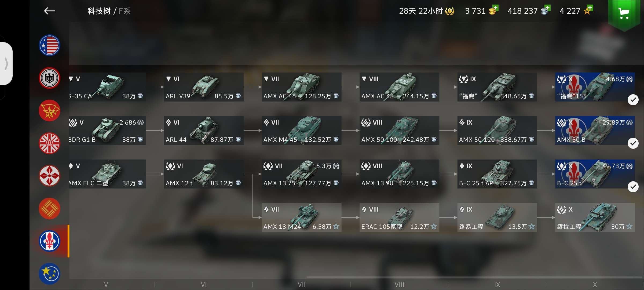
Task: Open the ERAC 105原型 tank card
Action: [399, 218]
